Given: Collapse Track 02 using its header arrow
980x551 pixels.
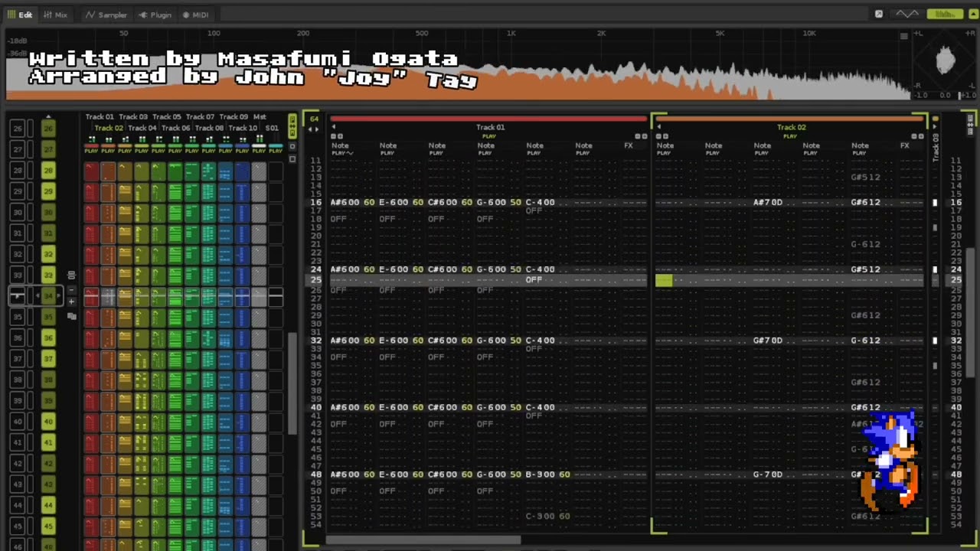Looking at the screenshot, I should (659, 126).
